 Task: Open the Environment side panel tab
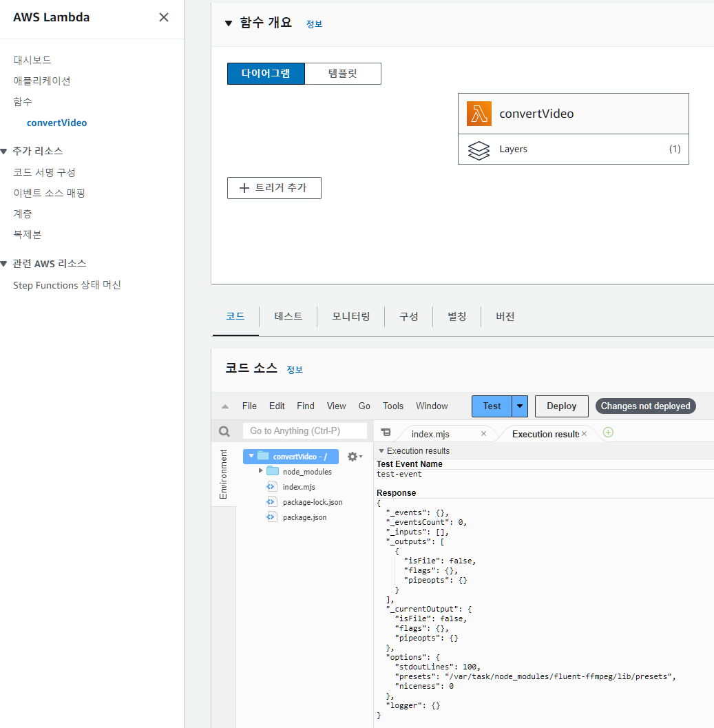[223, 474]
